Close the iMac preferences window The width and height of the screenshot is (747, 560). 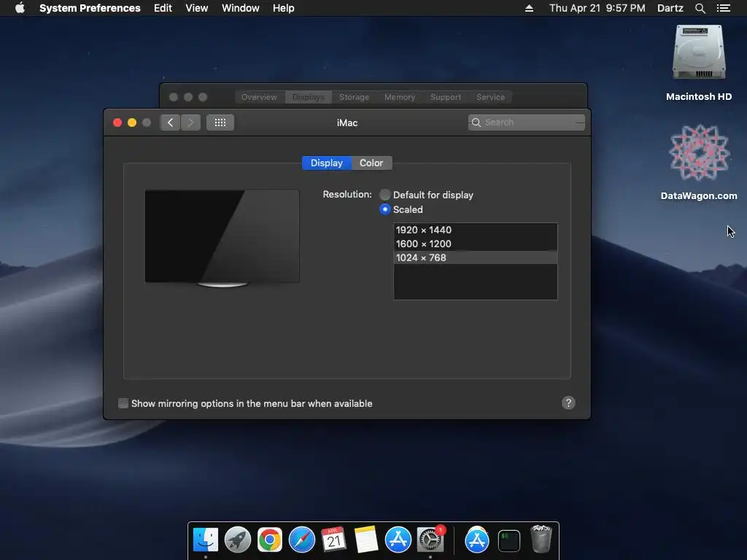pos(117,122)
